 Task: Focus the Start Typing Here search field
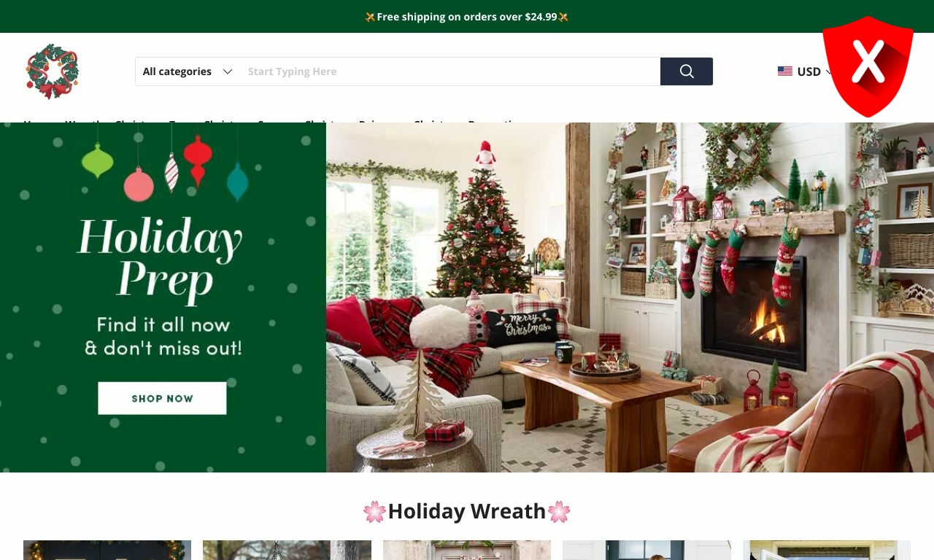[450, 71]
